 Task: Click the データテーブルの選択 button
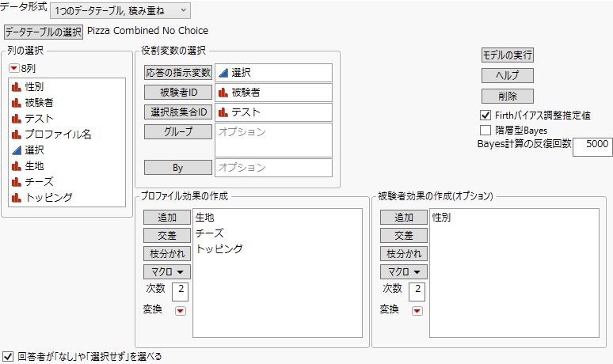click(x=44, y=32)
